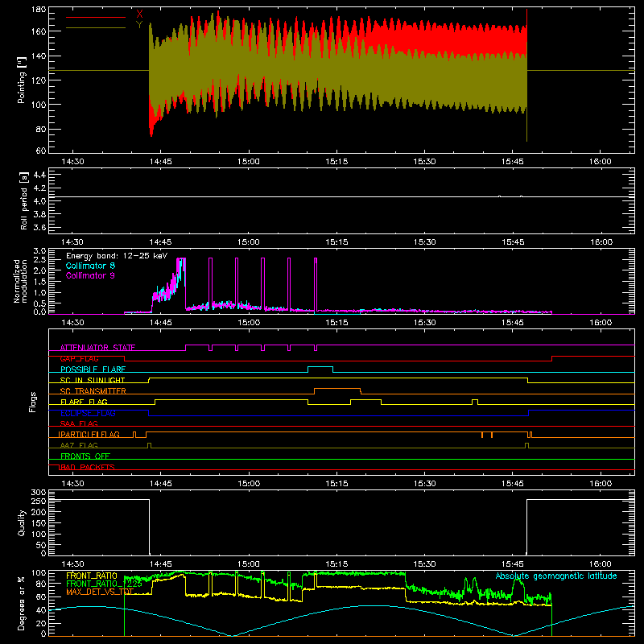644x644 pixels.
Task: Select the 3.8 tick on Roll period axis
Action: pyautogui.click(x=39, y=214)
